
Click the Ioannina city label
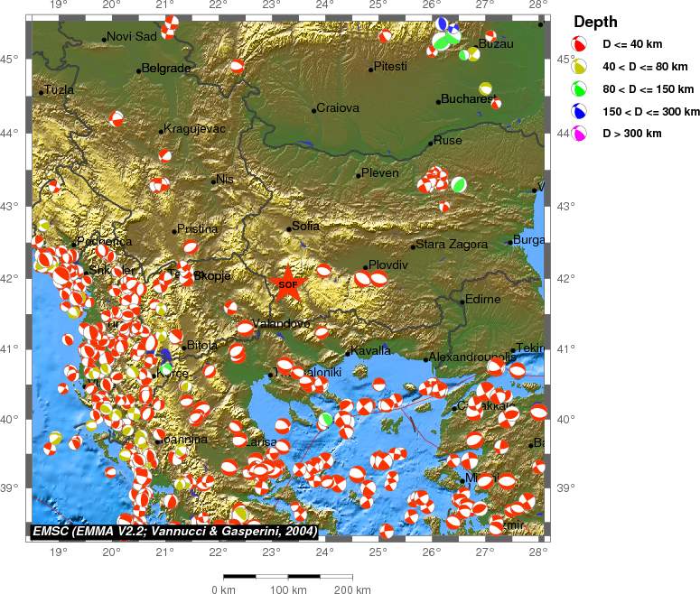click(x=183, y=439)
